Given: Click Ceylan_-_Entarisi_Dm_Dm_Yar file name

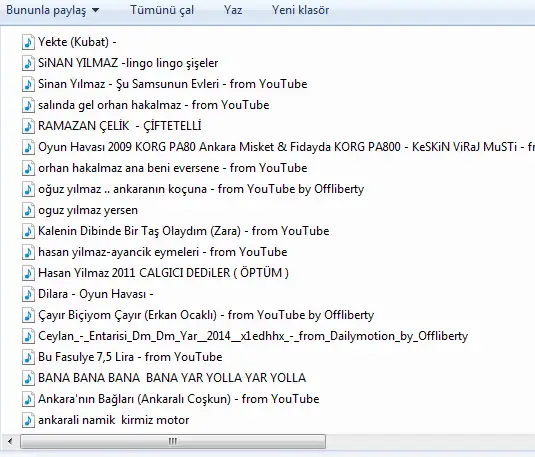Looking at the screenshot, I should (x=253, y=336).
